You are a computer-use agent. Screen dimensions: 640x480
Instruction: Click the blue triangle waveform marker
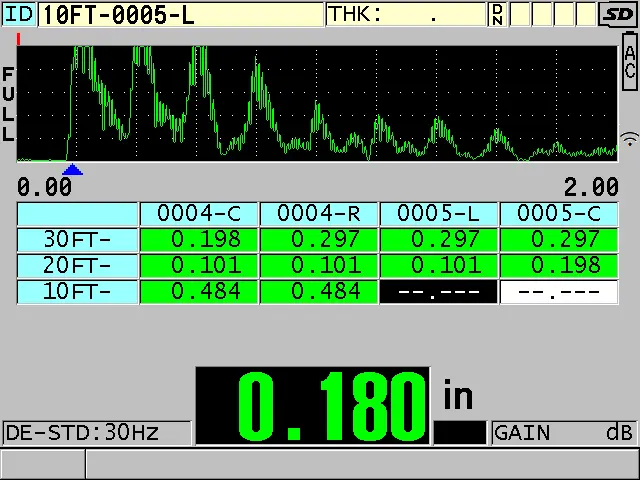pos(73,169)
